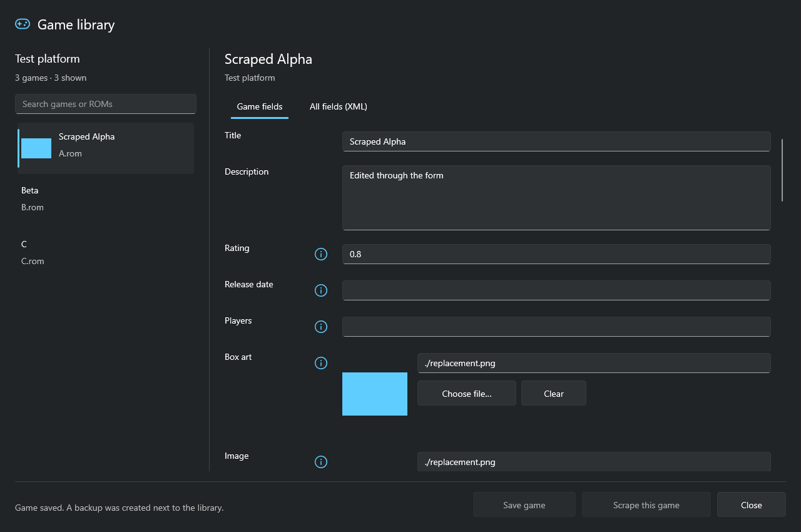801x532 pixels.
Task: Click Choose file... for Box art
Action: [467, 394]
